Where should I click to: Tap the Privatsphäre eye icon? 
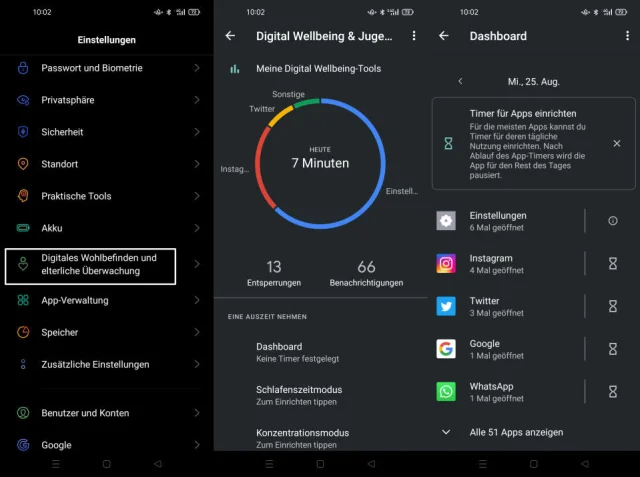click(x=23, y=100)
